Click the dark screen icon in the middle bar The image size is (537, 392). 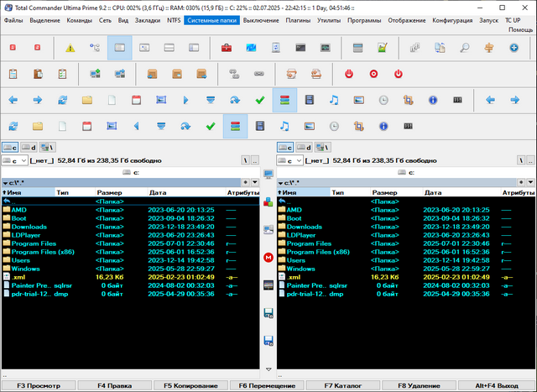(268, 285)
